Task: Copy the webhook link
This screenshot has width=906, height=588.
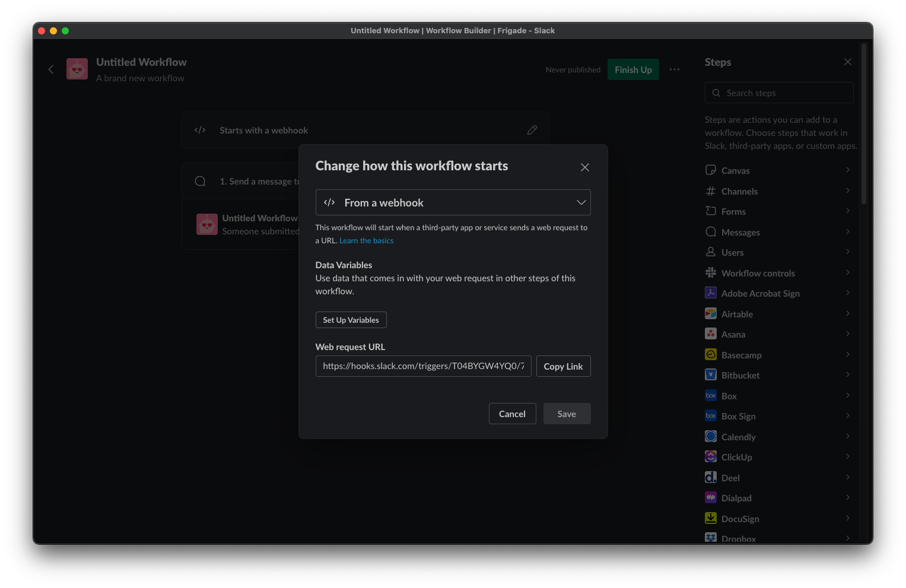Action: 563,366
